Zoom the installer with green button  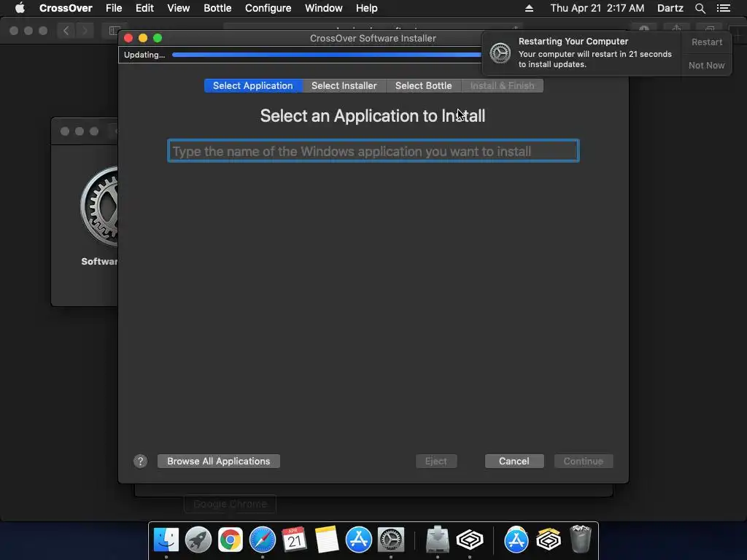tap(158, 38)
